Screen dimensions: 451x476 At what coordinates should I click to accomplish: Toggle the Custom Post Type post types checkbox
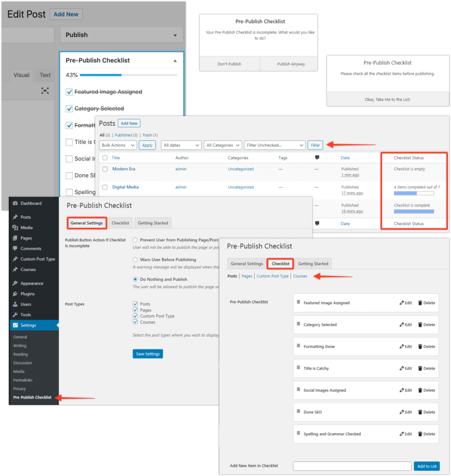[x=135, y=316]
